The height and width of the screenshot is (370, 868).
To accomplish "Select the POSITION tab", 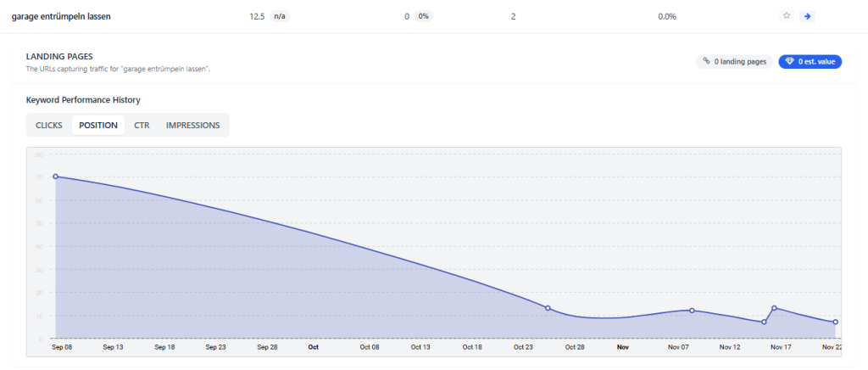I will pos(98,126).
